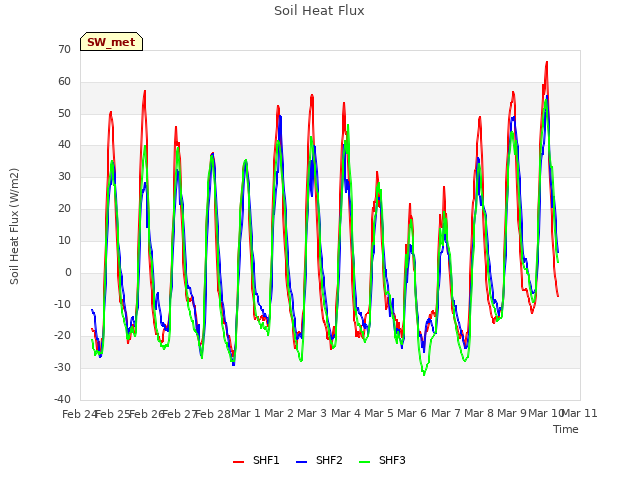Click the blue SHF2 legend line marker
Image resolution: width=640 pixels, height=480 pixels.
tap(301, 462)
